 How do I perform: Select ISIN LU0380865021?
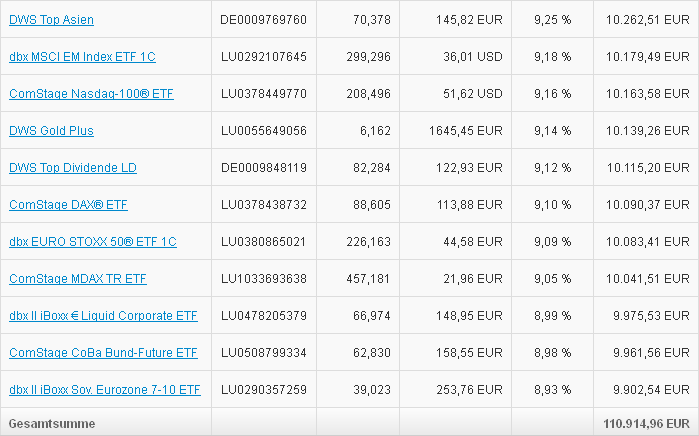(x=263, y=242)
